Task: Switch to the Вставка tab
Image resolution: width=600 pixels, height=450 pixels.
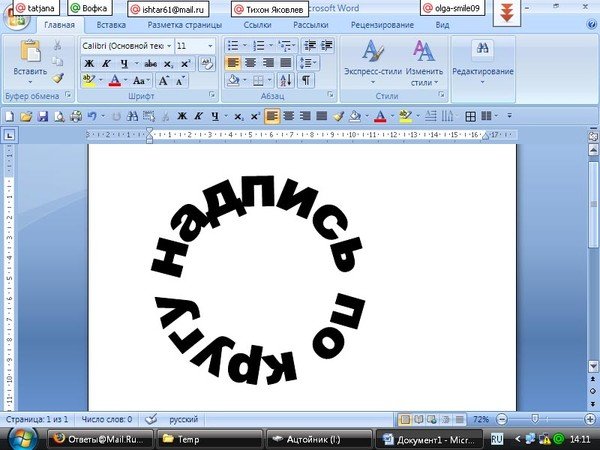Action: [112, 22]
